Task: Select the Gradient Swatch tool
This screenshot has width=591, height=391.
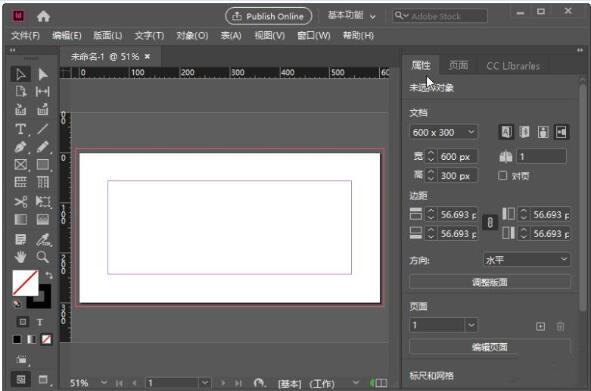Action: (20, 219)
